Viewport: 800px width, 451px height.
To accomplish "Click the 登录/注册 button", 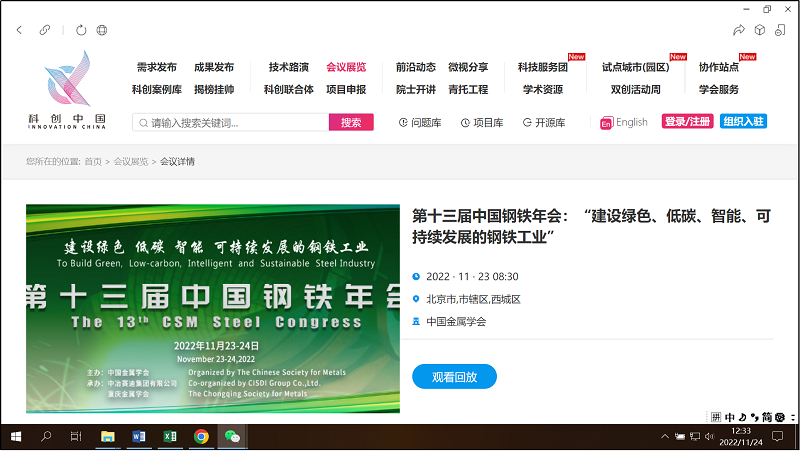I will click(x=687, y=121).
